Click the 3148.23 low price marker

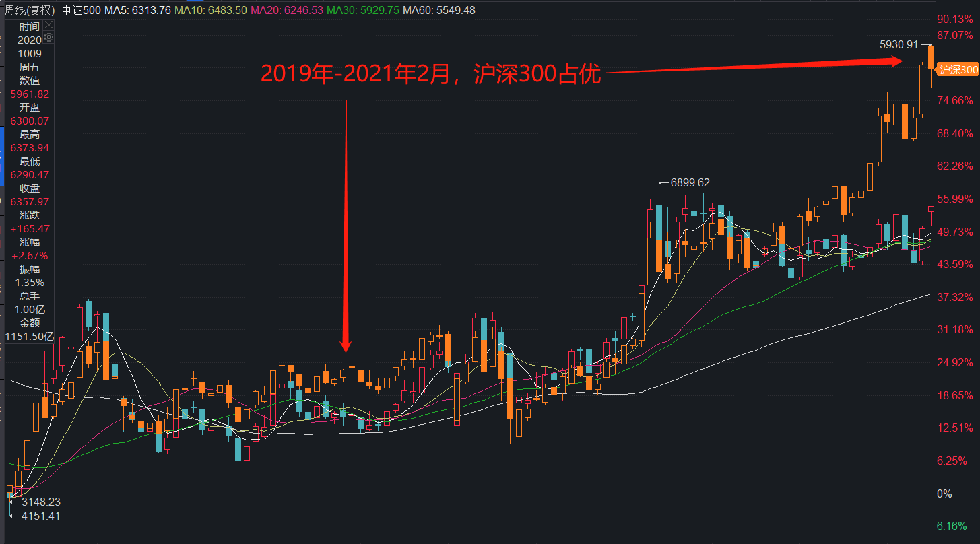(x=41, y=502)
